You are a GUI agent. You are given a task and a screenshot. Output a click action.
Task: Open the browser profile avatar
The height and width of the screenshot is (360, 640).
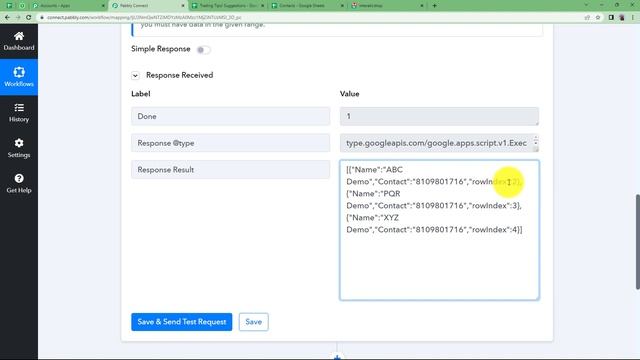point(622,18)
